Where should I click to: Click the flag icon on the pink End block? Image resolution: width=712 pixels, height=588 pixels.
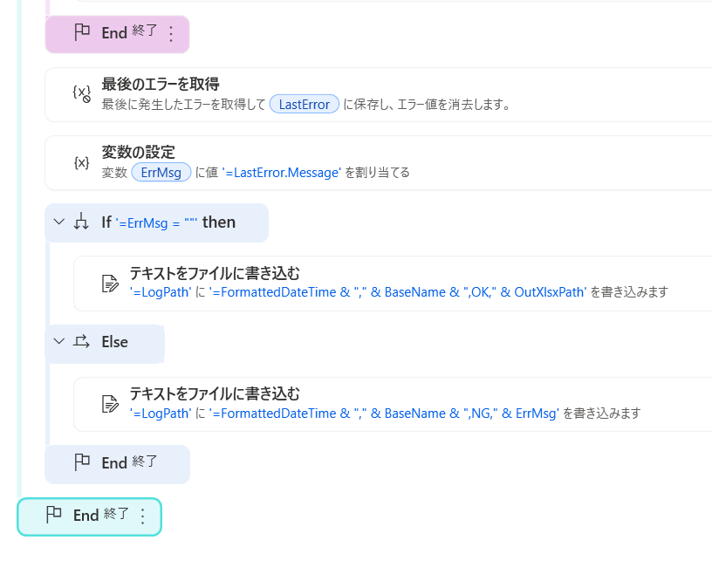click(82, 33)
